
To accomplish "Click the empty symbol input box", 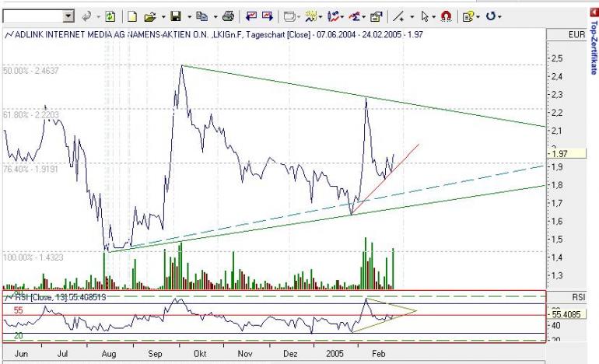I will (x=33, y=16).
